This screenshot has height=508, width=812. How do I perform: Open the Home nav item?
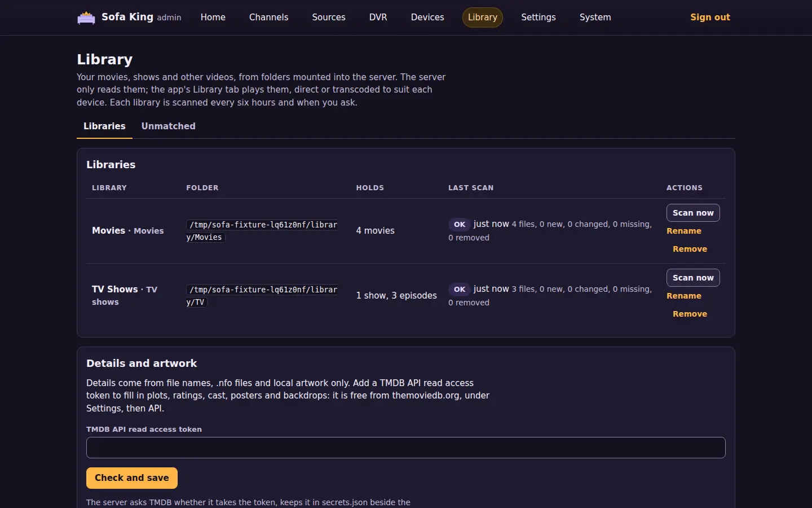coord(213,17)
